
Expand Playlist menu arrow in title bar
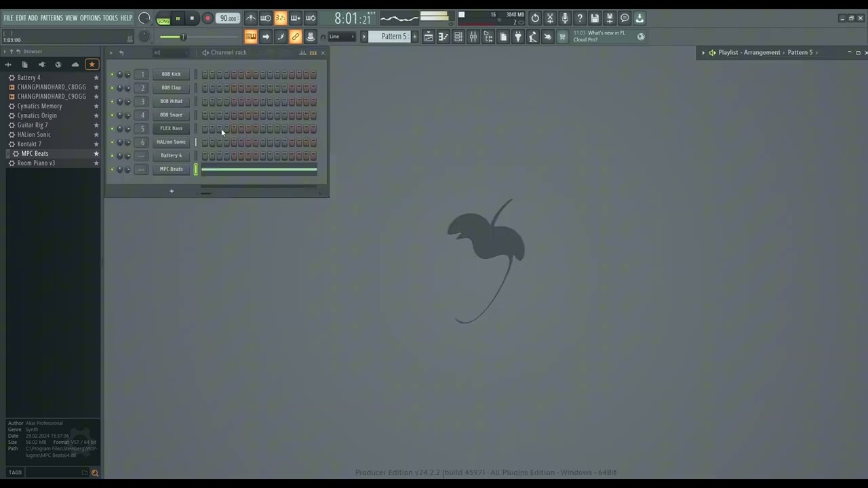(x=703, y=52)
